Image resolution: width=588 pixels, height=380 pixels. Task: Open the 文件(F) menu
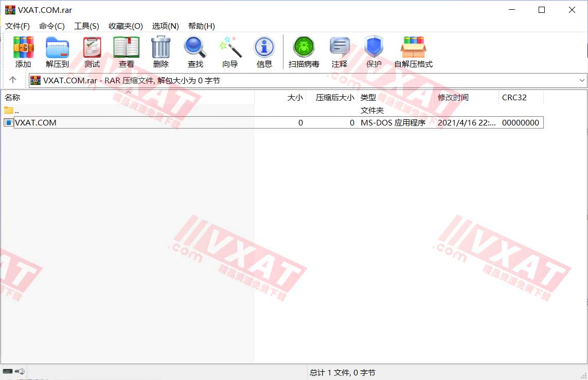click(17, 26)
